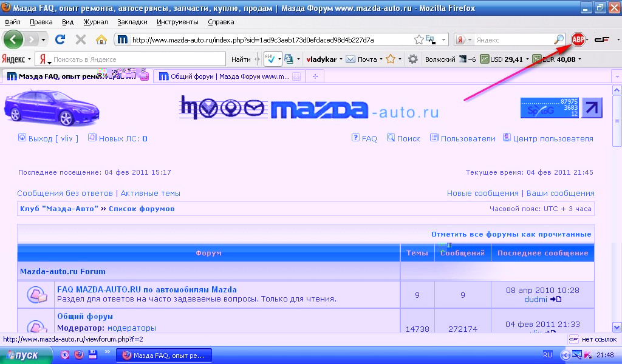This screenshot has width=622, height=364.
Task: Open the FAQ MAZDA-AUTO.RU forum link
Action: click(146, 289)
